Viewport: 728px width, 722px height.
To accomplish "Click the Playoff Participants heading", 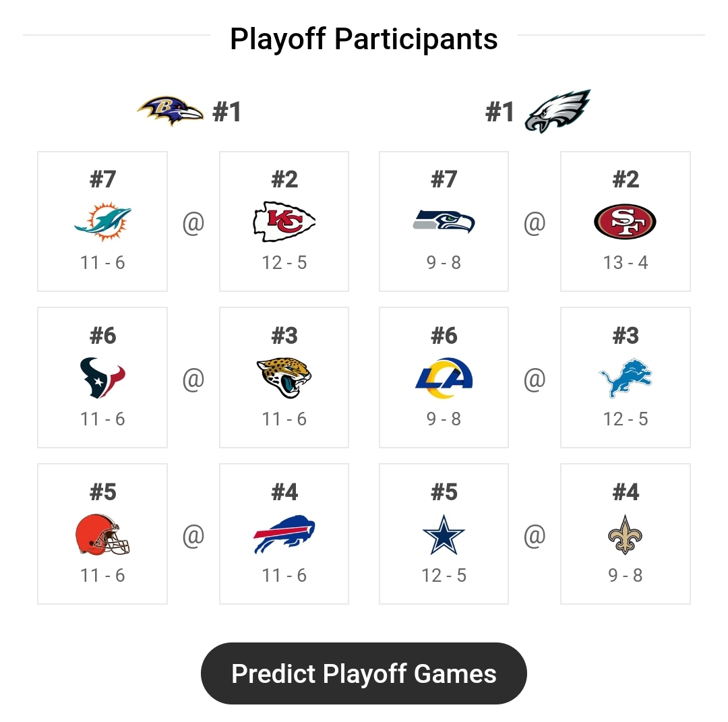I will pos(363,39).
